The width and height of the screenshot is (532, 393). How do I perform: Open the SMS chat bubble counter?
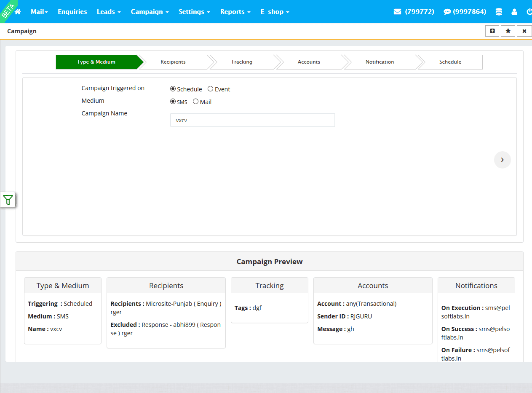[x=447, y=12]
